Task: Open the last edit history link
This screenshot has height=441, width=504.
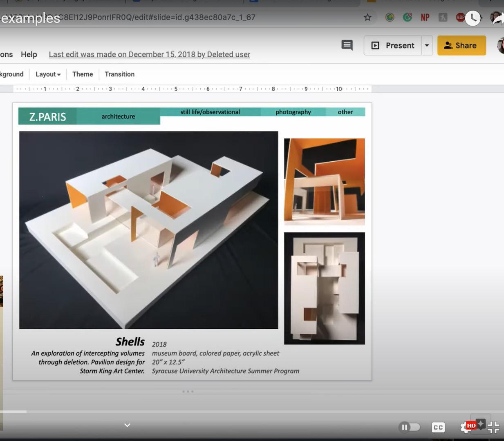Action: (149, 54)
